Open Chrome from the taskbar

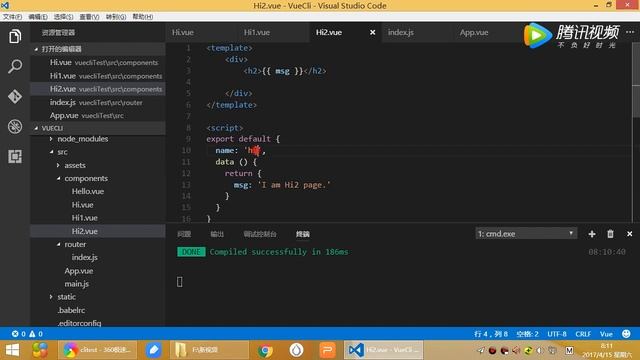[x=265, y=350]
